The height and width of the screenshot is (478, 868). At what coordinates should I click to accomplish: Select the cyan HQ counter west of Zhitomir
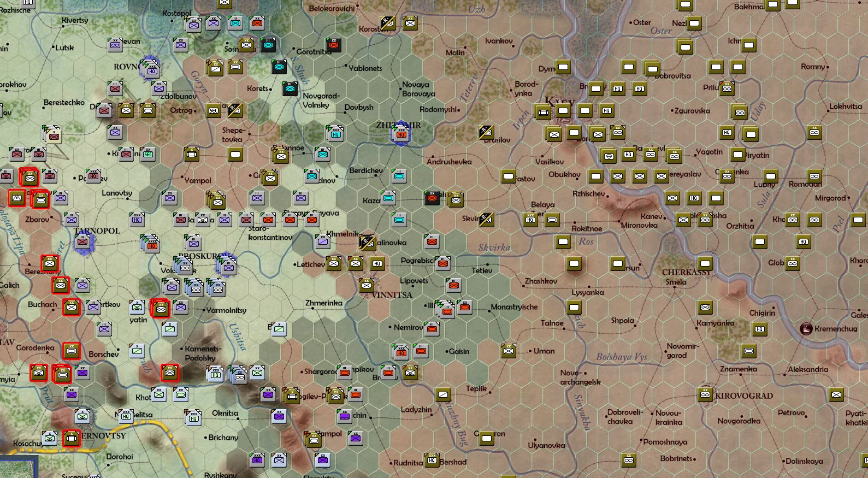point(335,133)
